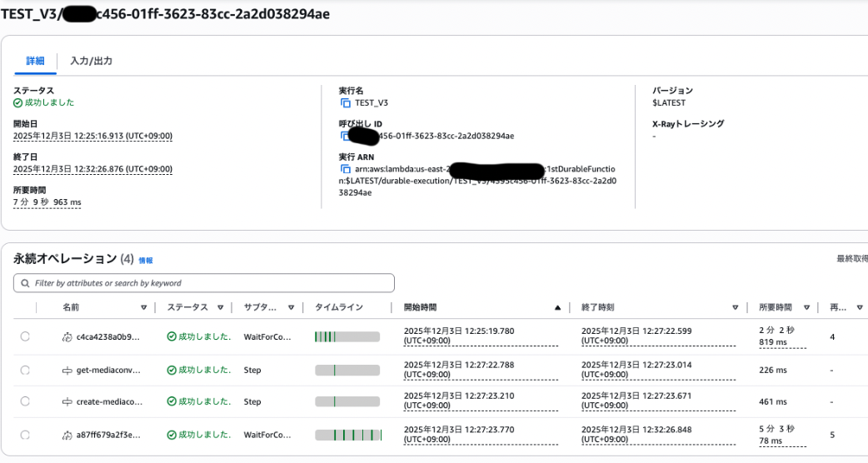Copy the 実行名 TEST_V3 value

345,103
